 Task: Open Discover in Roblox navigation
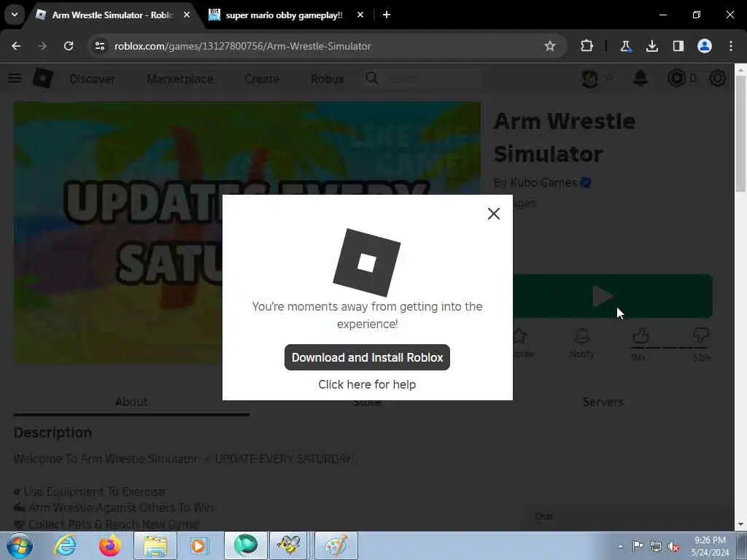click(93, 79)
